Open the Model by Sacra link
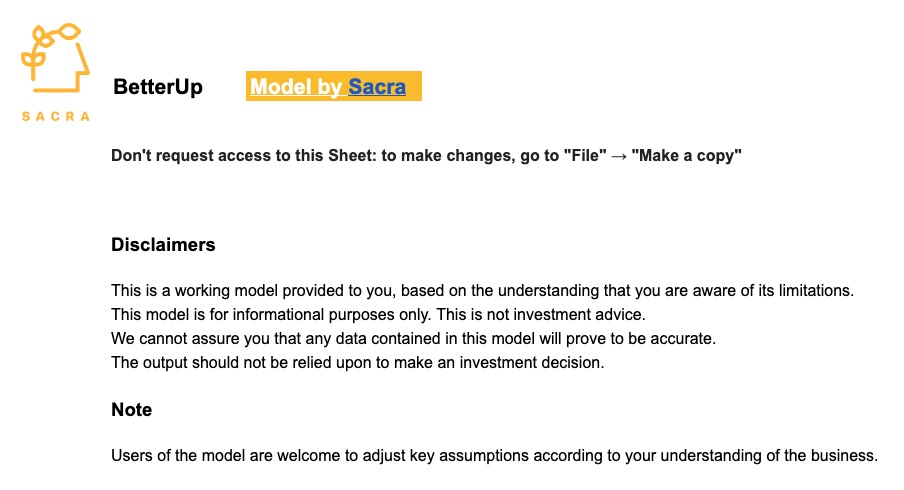 coord(328,86)
